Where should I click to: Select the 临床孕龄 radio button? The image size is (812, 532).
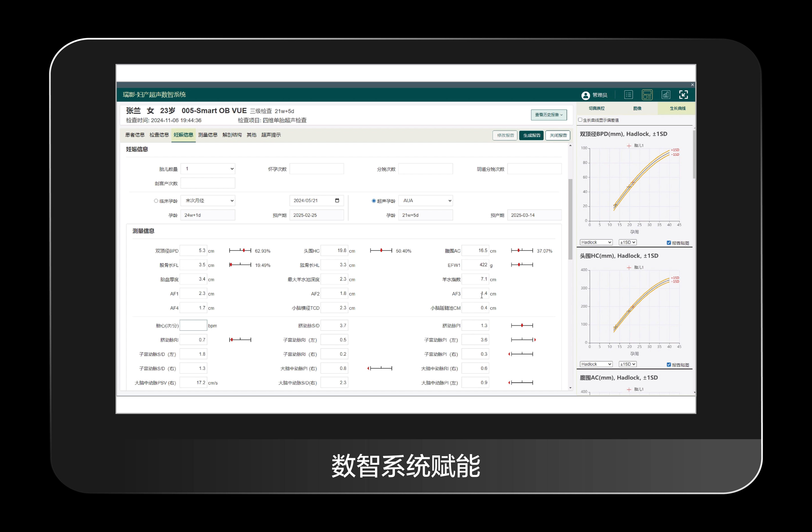[x=156, y=201]
